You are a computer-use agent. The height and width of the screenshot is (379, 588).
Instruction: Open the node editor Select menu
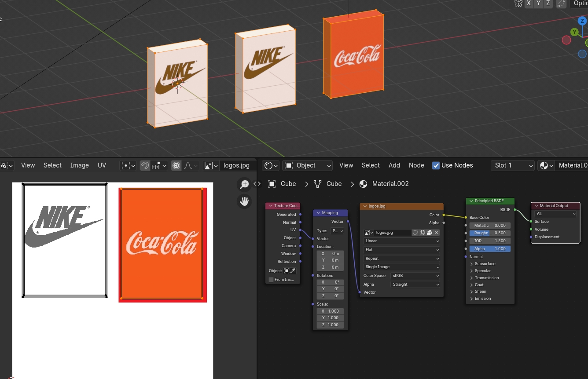click(x=371, y=165)
